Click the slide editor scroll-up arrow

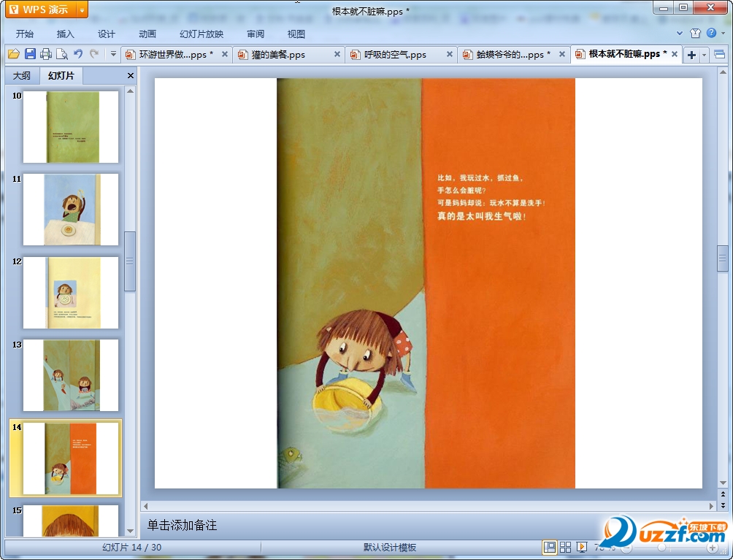tap(723, 72)
